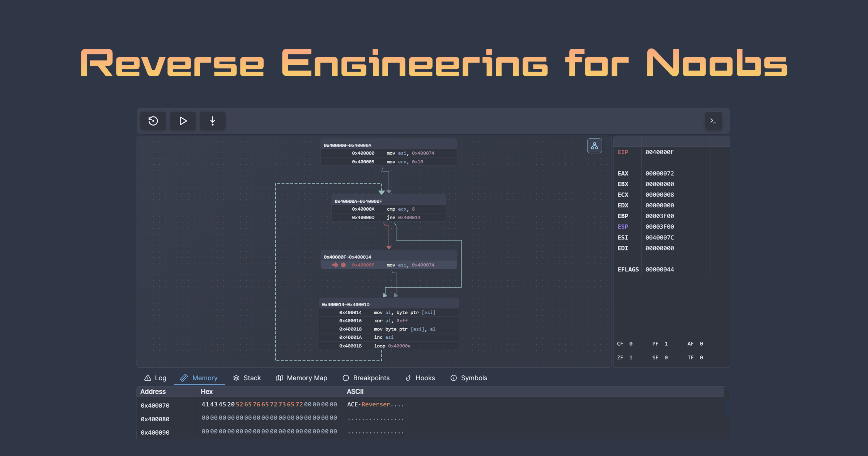
Task: Open the Stack tab
Action: point(247,378)
